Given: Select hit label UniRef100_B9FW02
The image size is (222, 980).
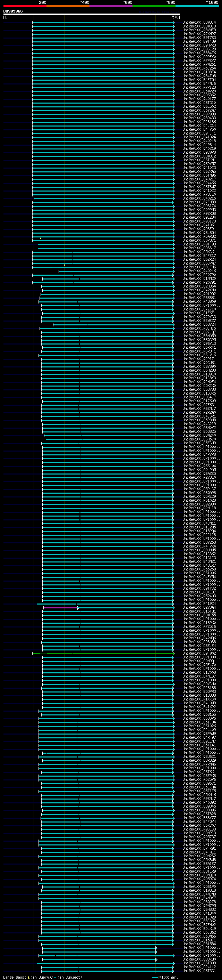Looking at the screenshot, I should 199,653.
